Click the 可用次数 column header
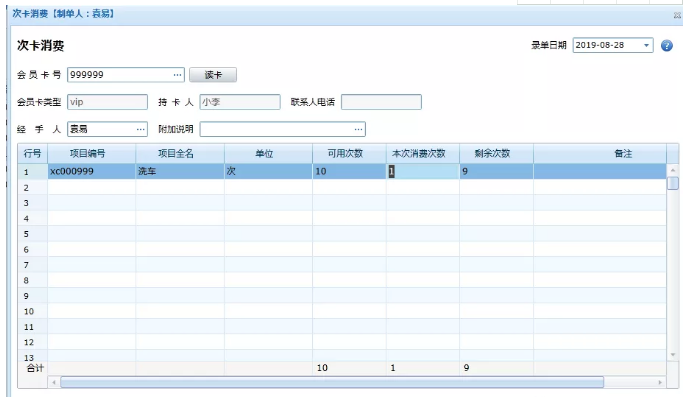The width and height of the screenshot is (690, 397). [349, 154]
